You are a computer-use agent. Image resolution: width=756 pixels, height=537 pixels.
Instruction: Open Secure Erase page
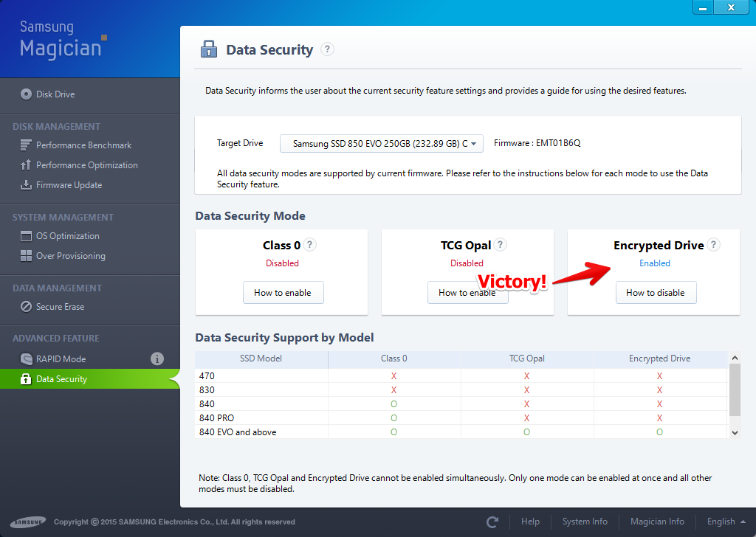pyautogui.click(x=61, y=307)
